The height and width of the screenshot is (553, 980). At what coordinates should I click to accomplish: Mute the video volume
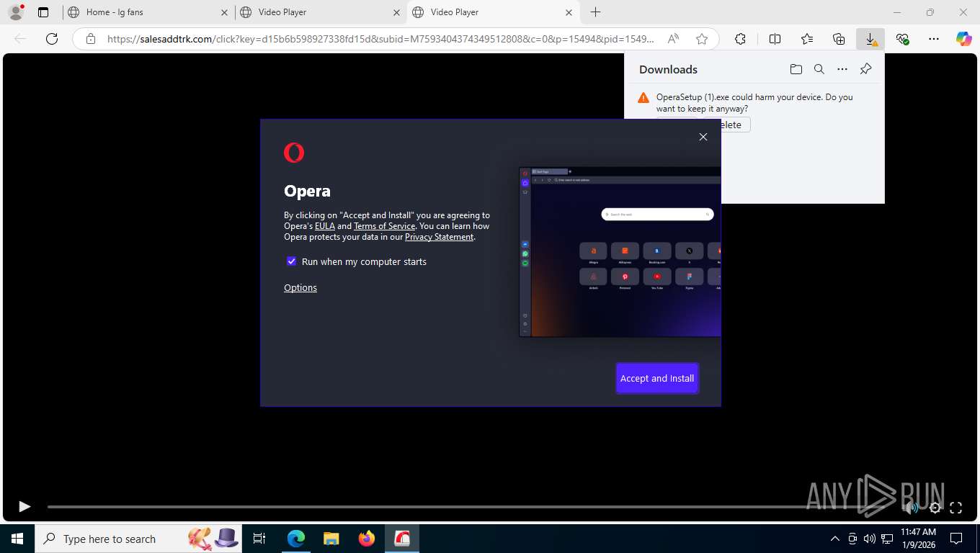tap(912, 508)
